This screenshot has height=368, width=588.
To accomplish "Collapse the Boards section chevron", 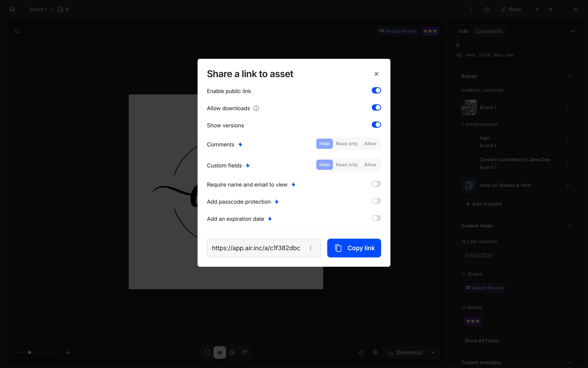I will [569, 76].
